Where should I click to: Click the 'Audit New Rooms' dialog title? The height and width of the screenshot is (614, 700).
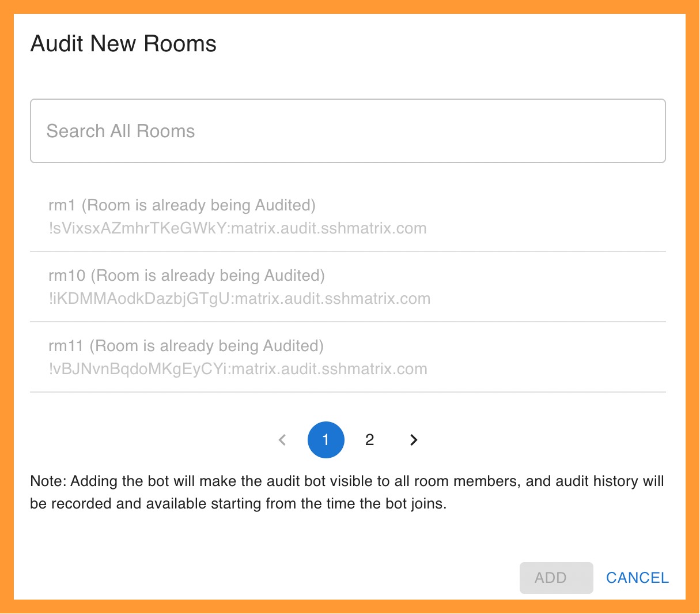(x=123, y=44)
